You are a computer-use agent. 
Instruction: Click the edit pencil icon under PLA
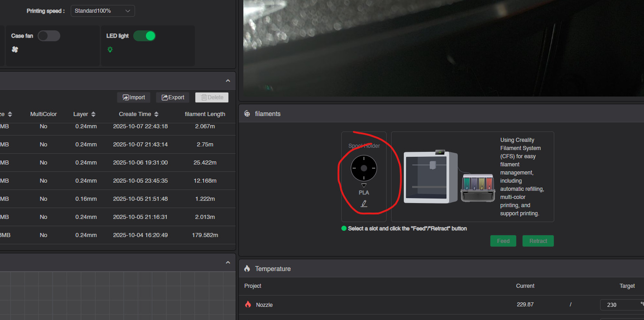pyautogui.click(x=363, y=204)
